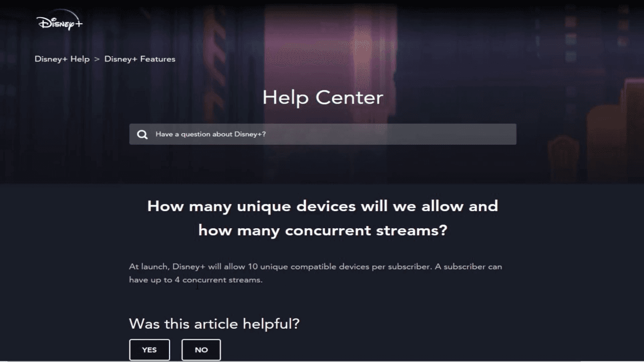Image resolution: width=644 pixels, height=362 pixels.
Task: Click the Was this article helpful? text
Action: (214, 323)
